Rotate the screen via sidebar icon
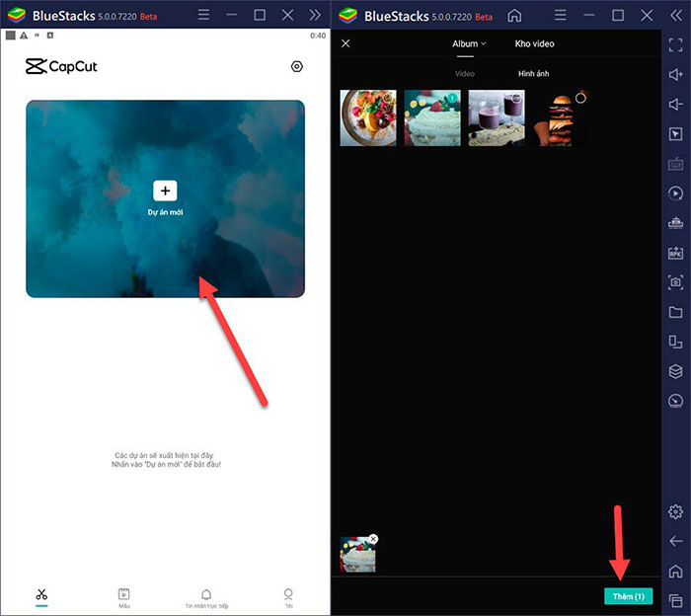Viewport: 691px width, 616px height. pyautogui.click(x=675, y=342)
